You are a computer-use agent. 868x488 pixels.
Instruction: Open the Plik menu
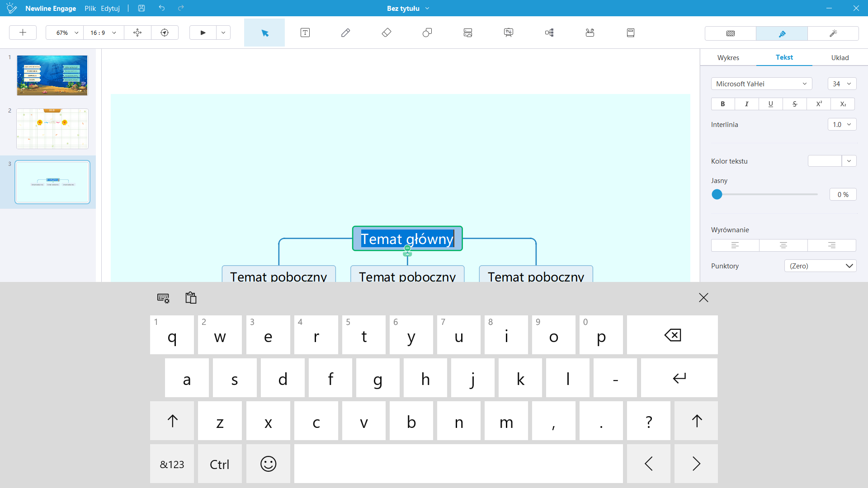pyautogui.click(x=90, y=8)
